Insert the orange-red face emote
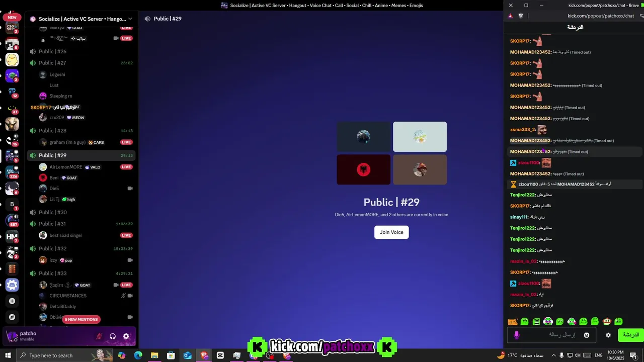The width and height of the screenshot is (644, 362). 607,321
